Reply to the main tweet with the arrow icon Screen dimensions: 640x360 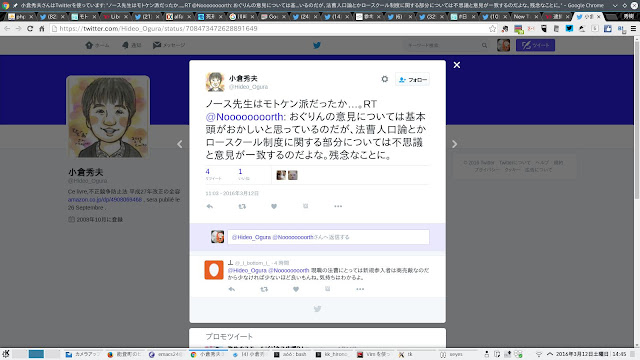click(209, 206)
